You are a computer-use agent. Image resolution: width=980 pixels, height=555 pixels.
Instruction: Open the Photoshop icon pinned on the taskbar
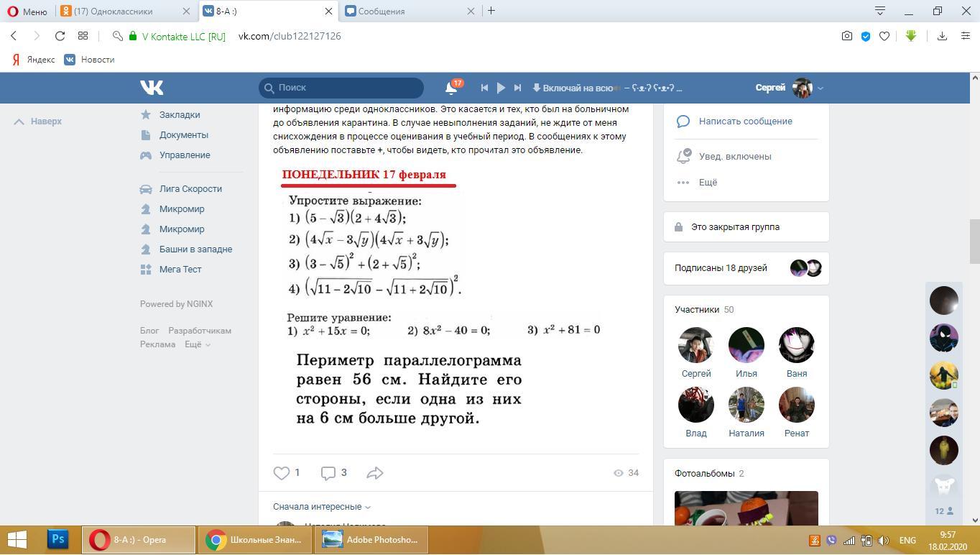[58, 539]
